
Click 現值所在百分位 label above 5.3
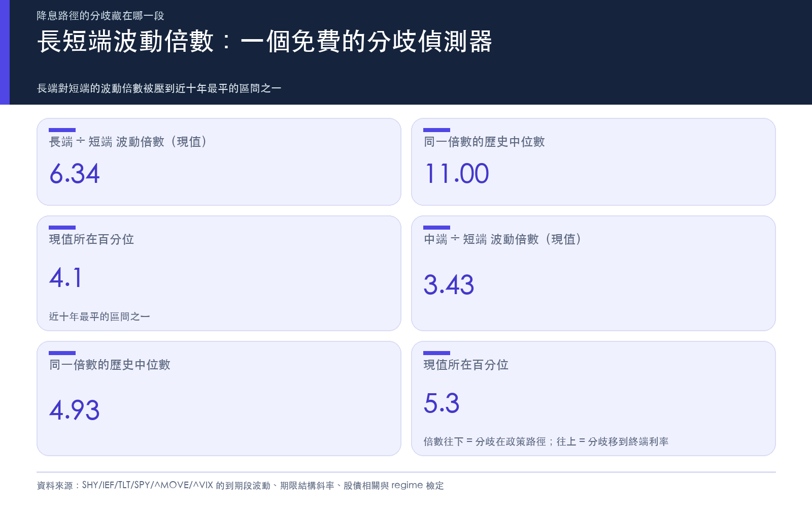[466, 365]
